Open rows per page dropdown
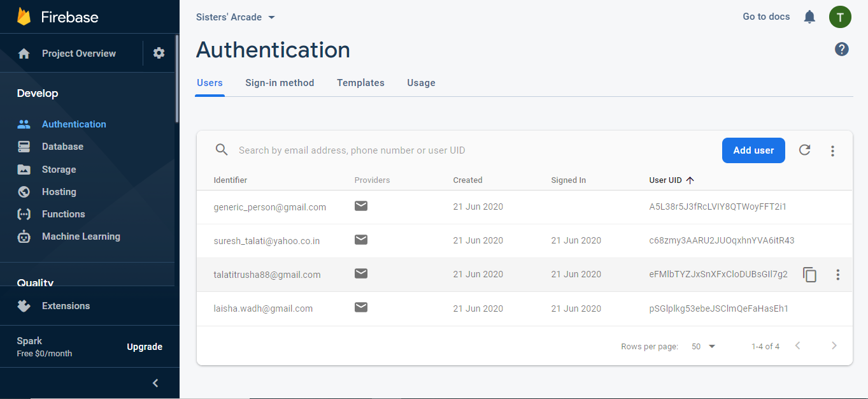The height and width of the screenshot is (399, 868). [x=704, y=347]
